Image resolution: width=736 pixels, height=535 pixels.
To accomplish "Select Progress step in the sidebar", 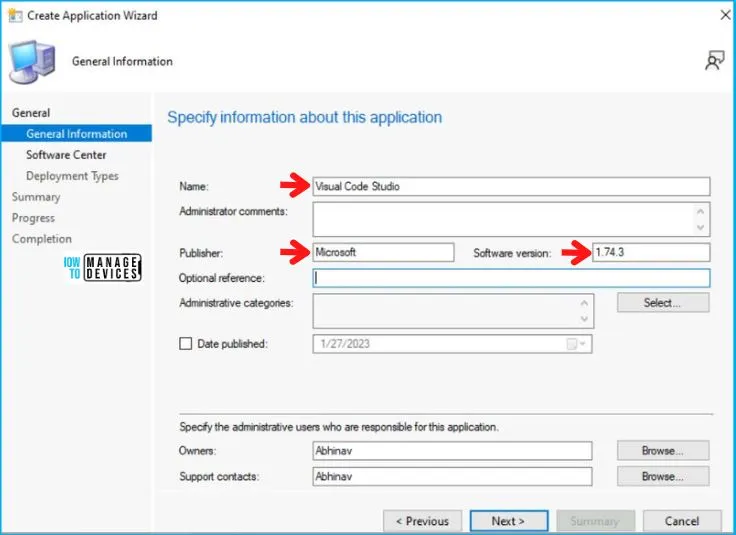I will [x=33, y=218].
